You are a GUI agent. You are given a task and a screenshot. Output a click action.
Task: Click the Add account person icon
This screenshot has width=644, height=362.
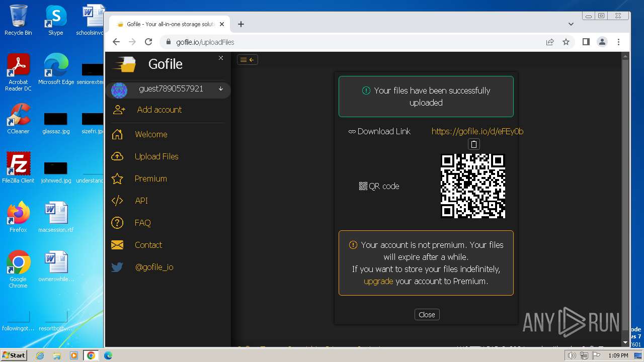coord(119,110)
